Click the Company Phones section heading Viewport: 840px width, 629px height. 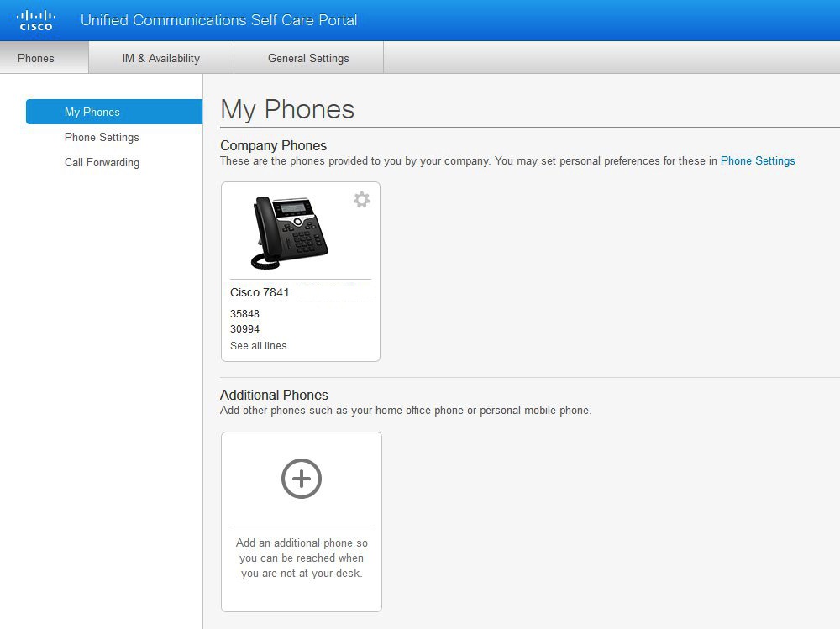point(273,146)
